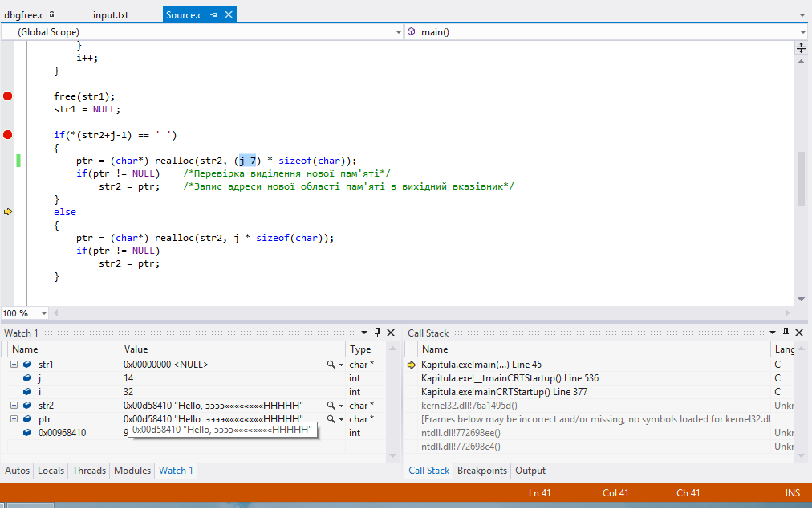Open the 100 % zoom dropdown
Screen dimensions: 812x510
pyautogui.click(x=44, y=313)
